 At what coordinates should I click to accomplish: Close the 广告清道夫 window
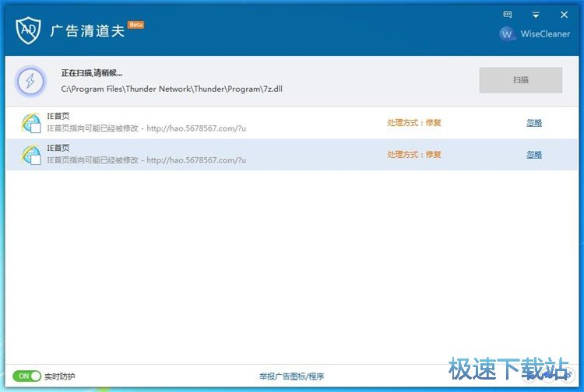[564, 15]
